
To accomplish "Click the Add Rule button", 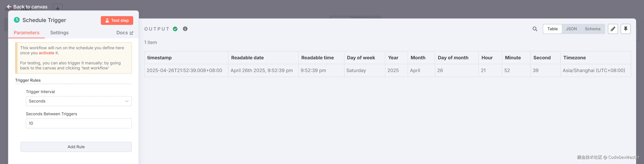I will [76, 147].
